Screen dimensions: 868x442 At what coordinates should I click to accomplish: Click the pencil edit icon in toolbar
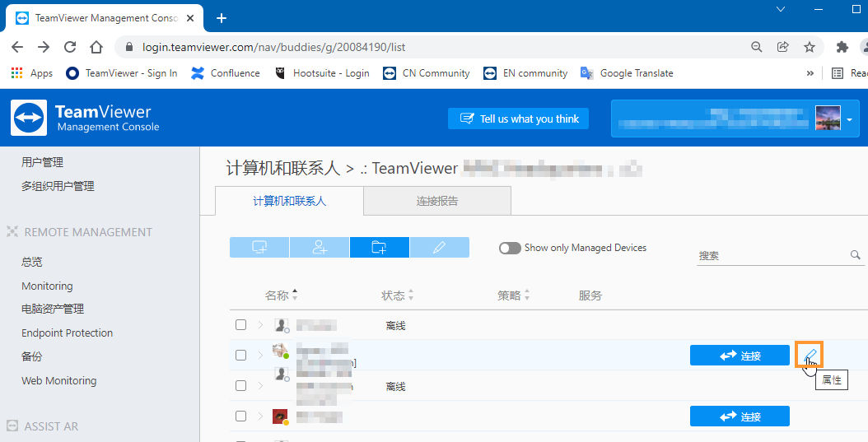[x=440, y=247]
